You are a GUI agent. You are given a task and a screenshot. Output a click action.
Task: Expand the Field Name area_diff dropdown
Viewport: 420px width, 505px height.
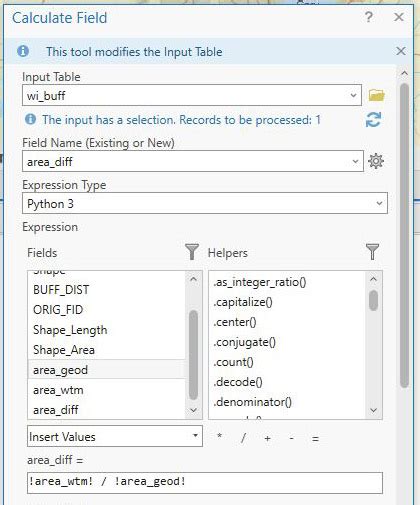coord(355,162)
